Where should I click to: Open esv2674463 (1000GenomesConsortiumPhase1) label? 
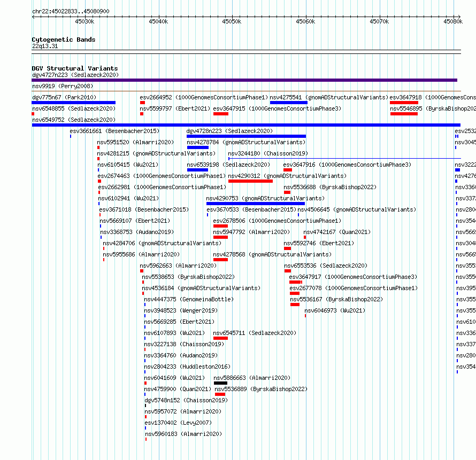coord(162,176)
